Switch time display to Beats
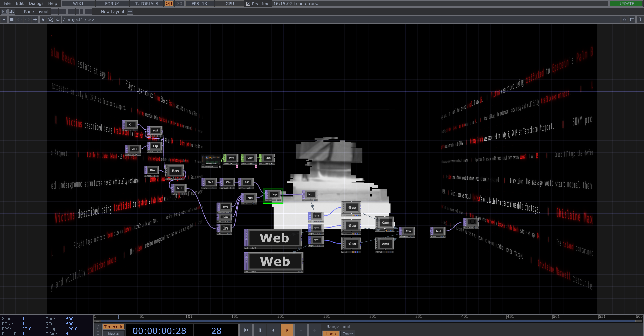 point(113,333)
